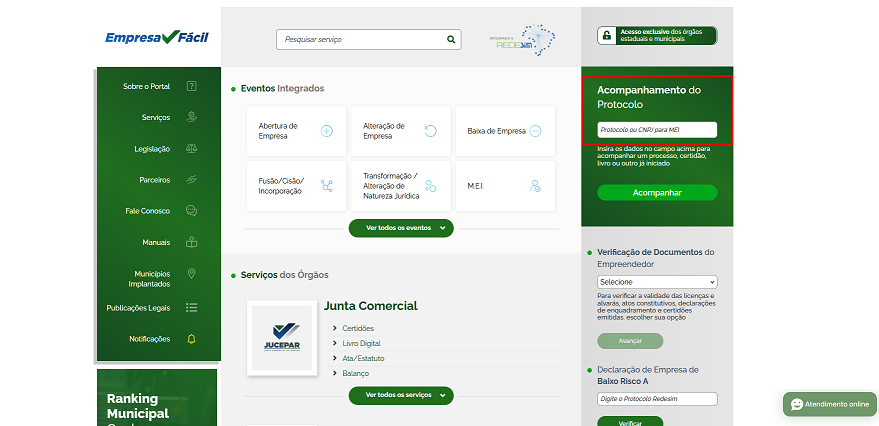
Task: Click the Transformação natureza jurídica icon
Action: [x=431, y=186]
